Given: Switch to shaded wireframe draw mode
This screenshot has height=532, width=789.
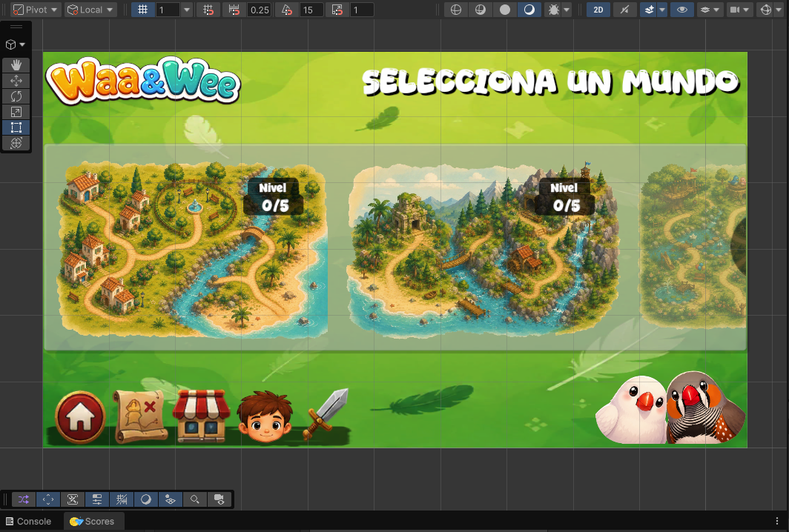Looking at the screenshot, I should pyautogui.click(x=481, y=10).
